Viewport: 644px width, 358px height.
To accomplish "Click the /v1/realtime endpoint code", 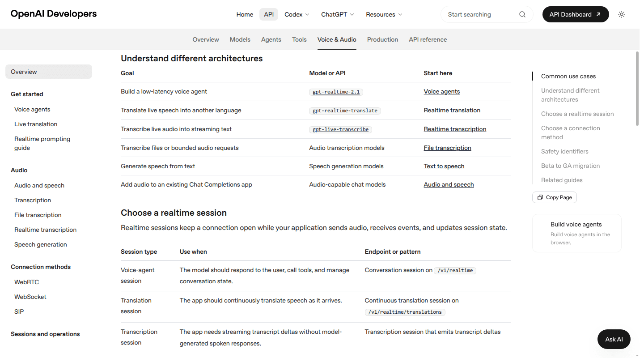I will coord(455,270).
